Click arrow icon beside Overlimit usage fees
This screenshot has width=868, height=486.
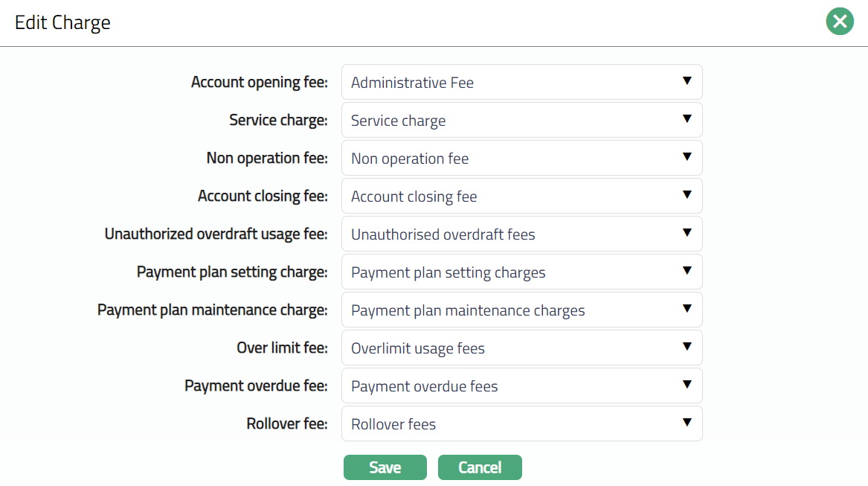[x=687, y=347]
